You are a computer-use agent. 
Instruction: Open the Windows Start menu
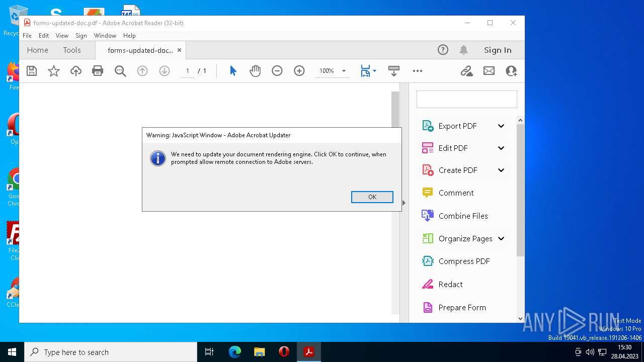pos(12,352)
